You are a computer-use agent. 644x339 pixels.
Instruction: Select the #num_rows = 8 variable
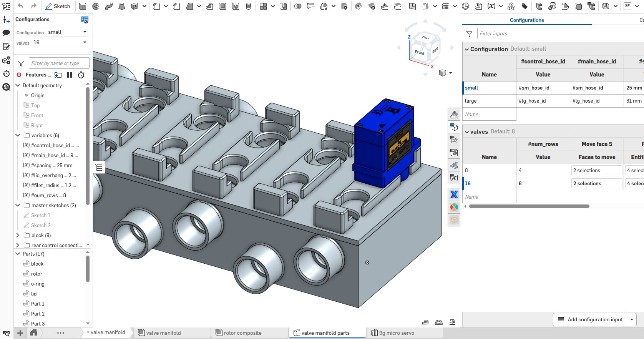(x=48, y=195)
